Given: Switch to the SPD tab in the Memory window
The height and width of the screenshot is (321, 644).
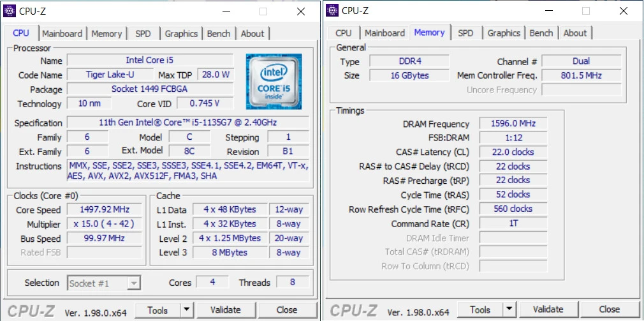Looking at the screenshot, I should tap(466, 33).
